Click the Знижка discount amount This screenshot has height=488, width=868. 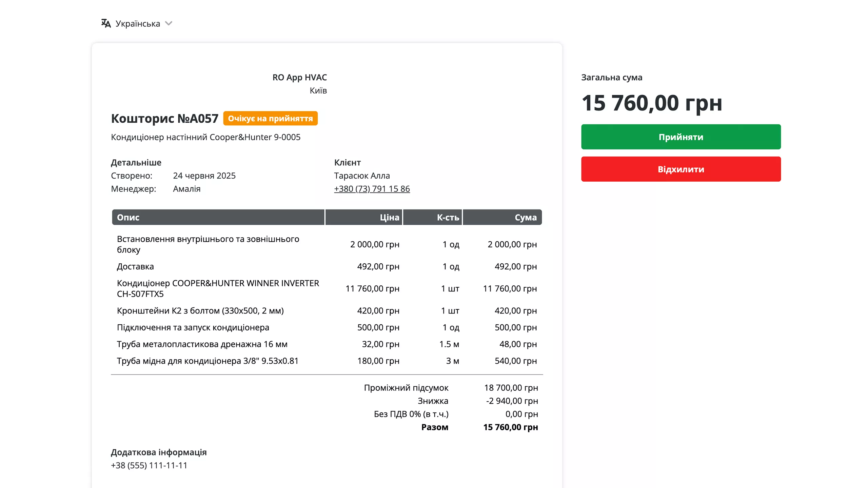(x=512, y=401)
